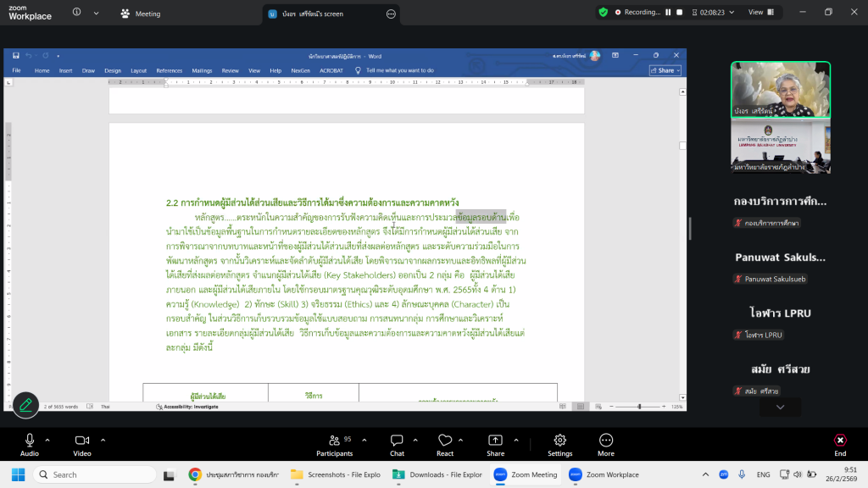Open Chrome from the Windows taskbar
The width and height of the screenshot is (868, 488).
(x=194, y=474)
